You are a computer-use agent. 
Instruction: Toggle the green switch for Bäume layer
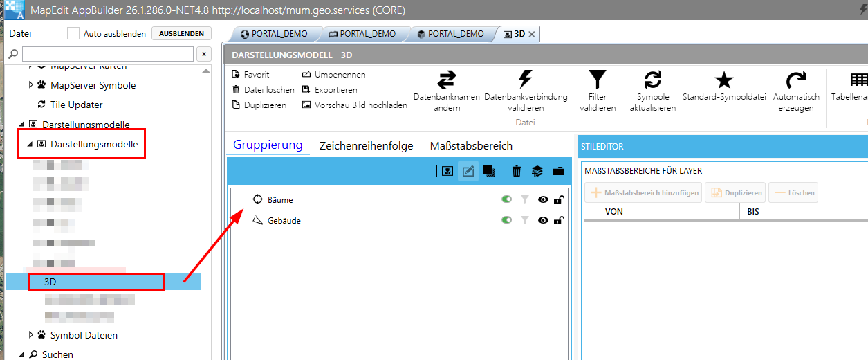pos(507,199)
